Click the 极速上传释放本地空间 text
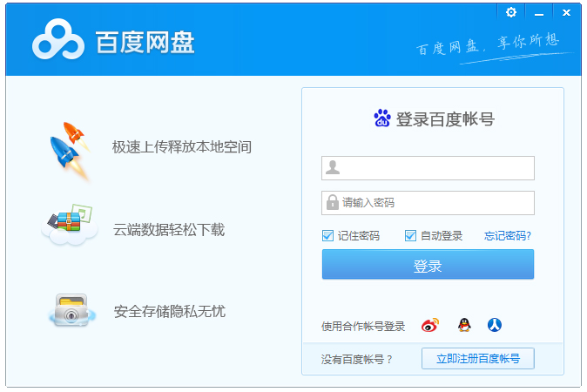This screenshot has width=587, height=392. (x=181, y=147)
